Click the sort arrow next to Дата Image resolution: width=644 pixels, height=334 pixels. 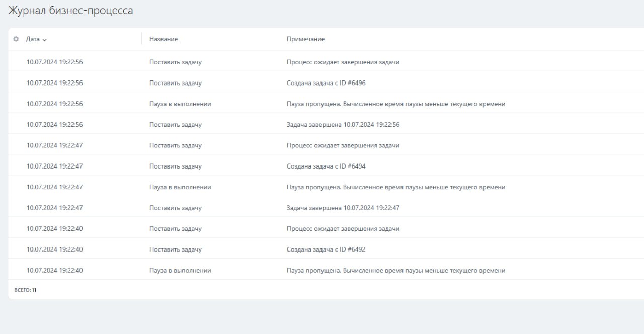(x=45, y=40)
